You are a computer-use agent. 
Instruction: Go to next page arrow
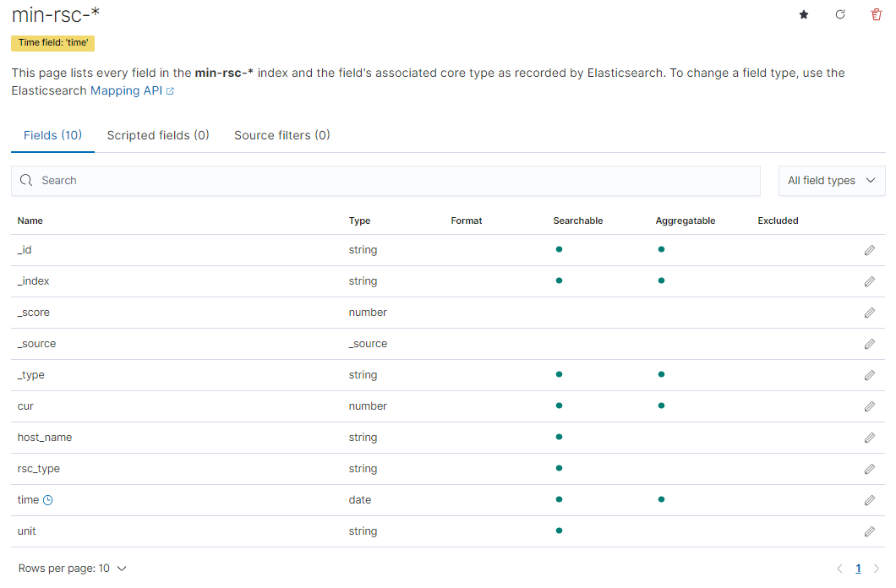click(877, 569)
